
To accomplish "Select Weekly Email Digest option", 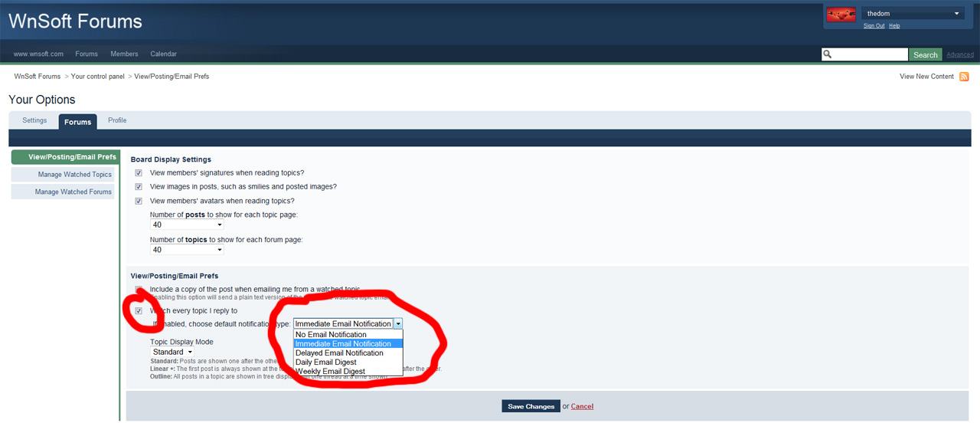I will pyautogui.click(x=330, y=372).
